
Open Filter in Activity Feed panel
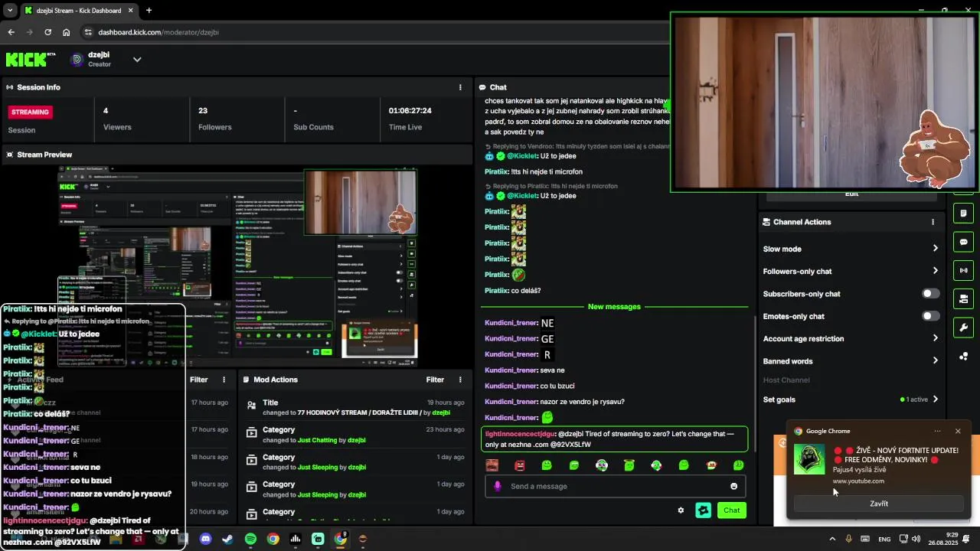click(x=199, y=380)
